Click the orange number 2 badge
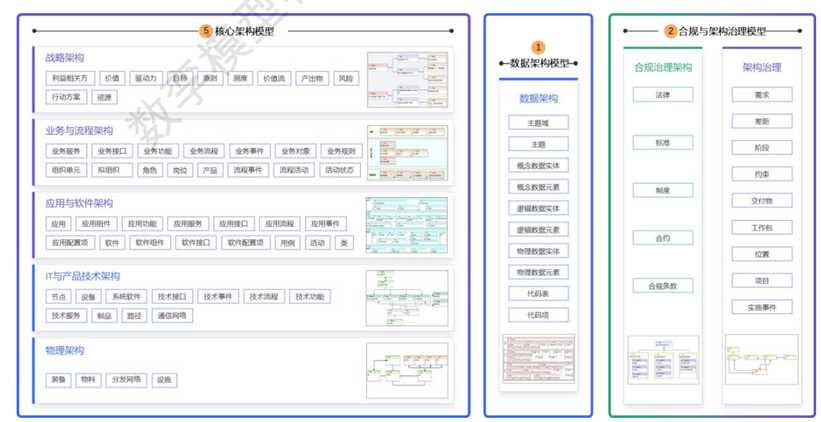 [x=669, y=31]
